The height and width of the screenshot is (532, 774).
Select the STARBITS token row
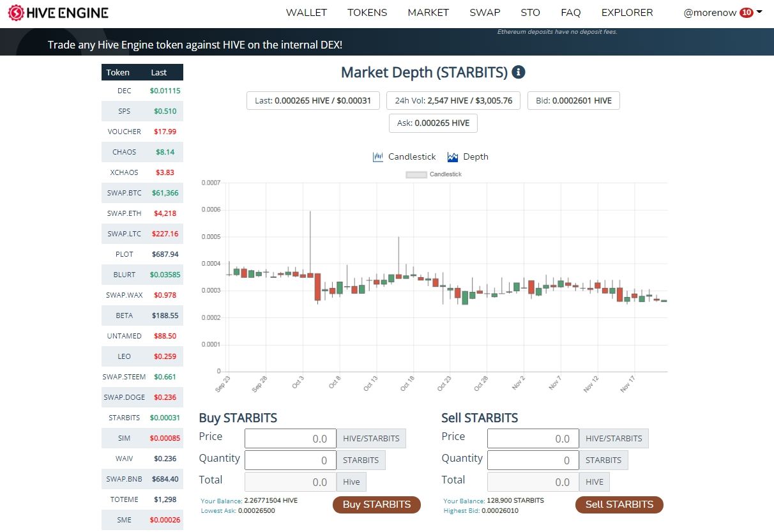(x=142, y=418)
